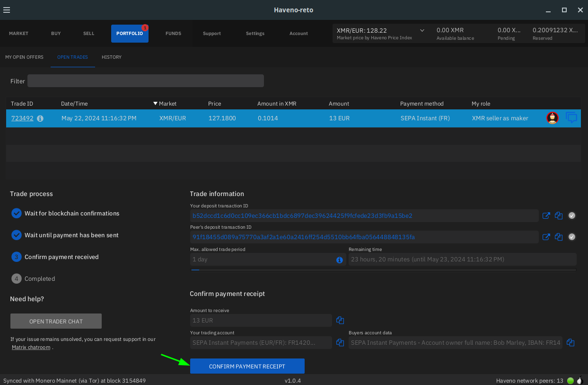Copy your trading account details
The height and width of the screenshot is (385, 588).
[x=340, y=342]
